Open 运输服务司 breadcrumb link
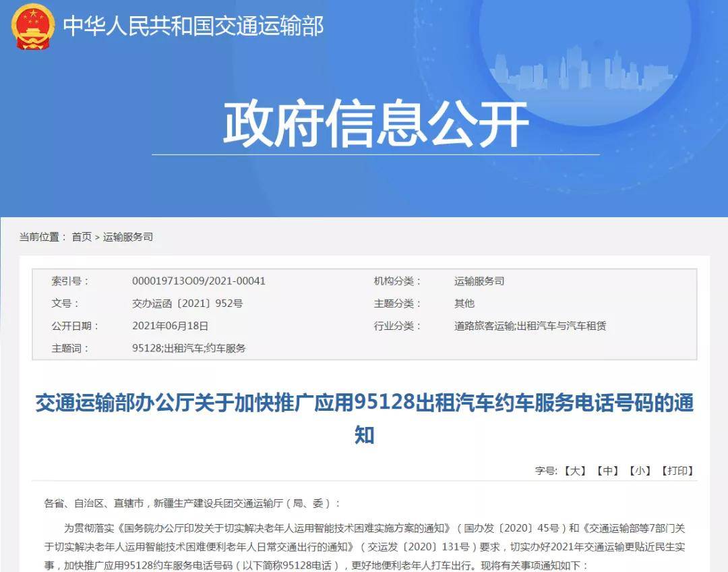The width and height of the screenshot is (728, 572). coord(127,237)
